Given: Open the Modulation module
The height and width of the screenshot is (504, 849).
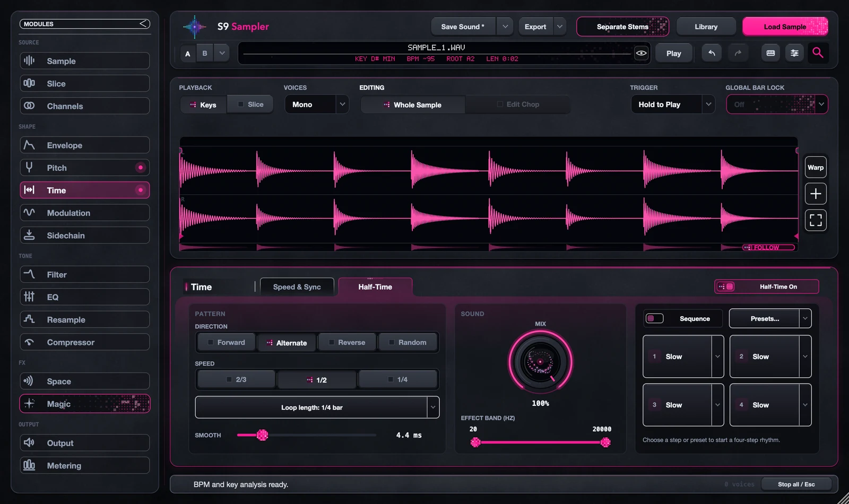Looking at the screenshot, I should [85, 213].
